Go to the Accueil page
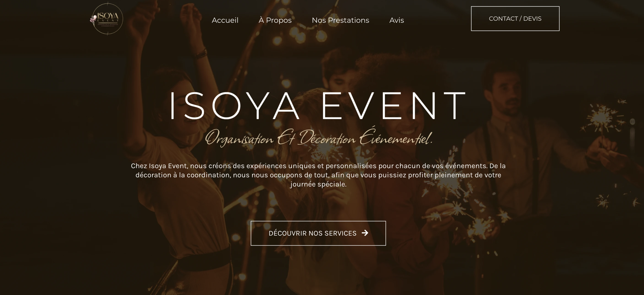 click(x=225, y=20)
